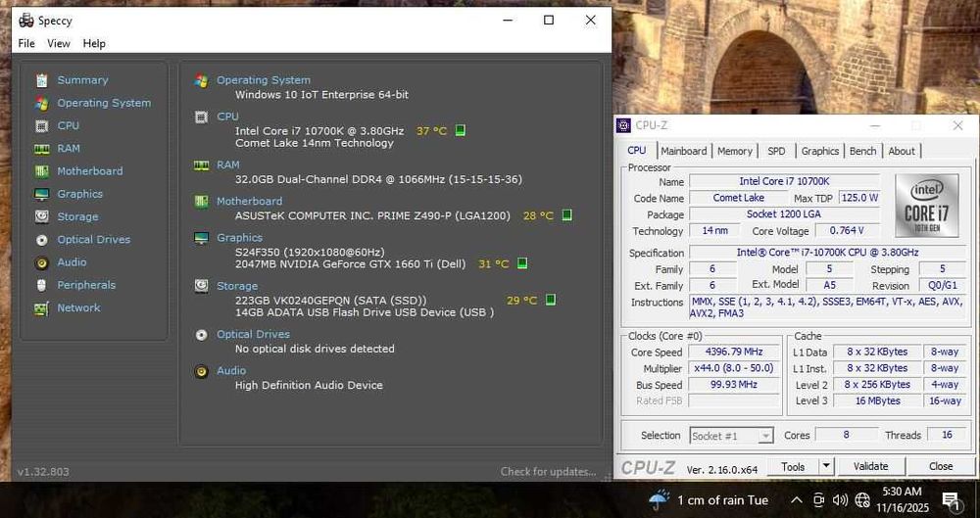Click the Close button in CPU-Z
This screenshot has width=980, height=518.
click(x=941, y=466)
